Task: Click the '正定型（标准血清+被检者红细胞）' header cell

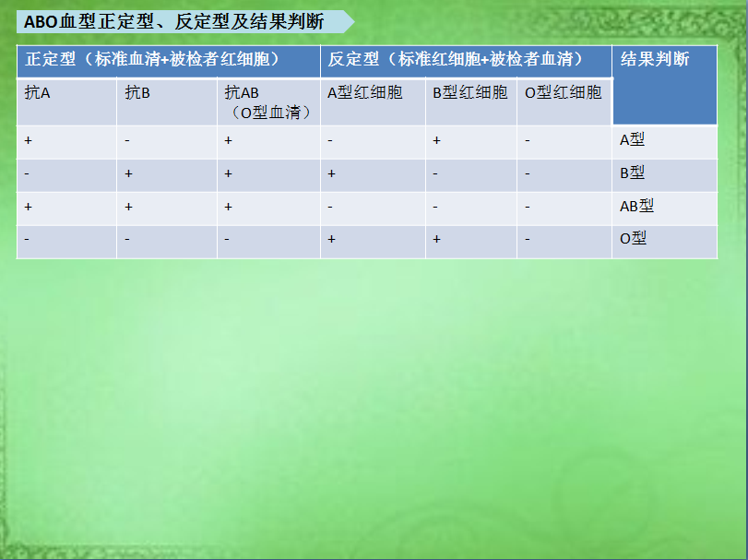Action: (x=169, y=62)
